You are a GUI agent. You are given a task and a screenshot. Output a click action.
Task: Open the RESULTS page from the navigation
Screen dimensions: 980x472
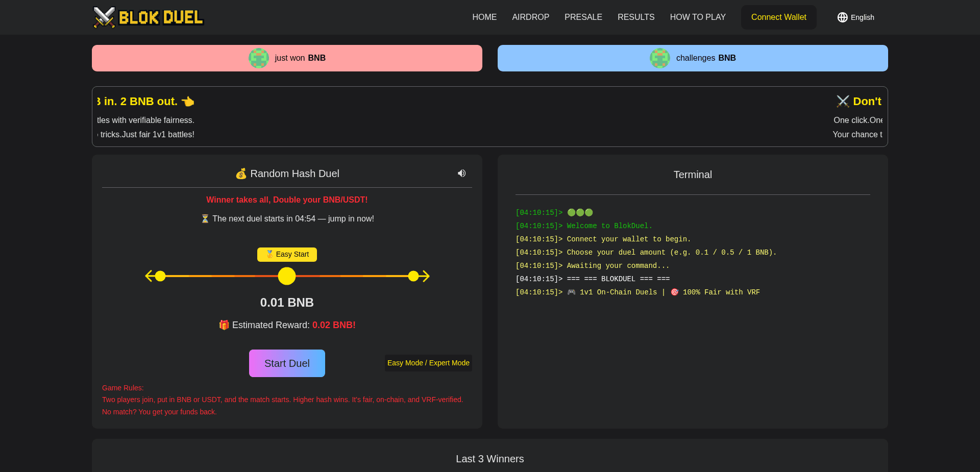click(635, 17)
